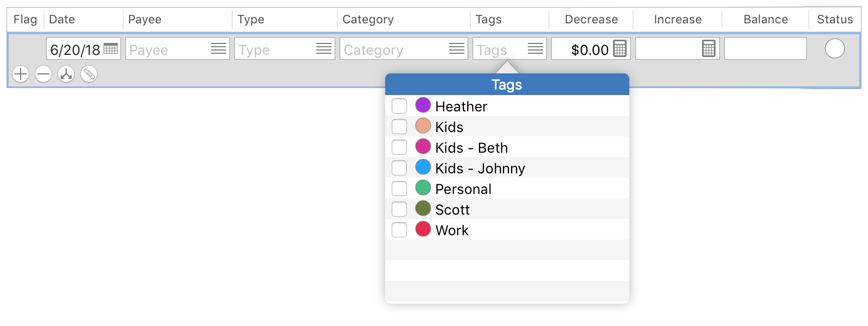Click the Tags column header
Screen dimensions: 868x326
click(x=489, y=19)
